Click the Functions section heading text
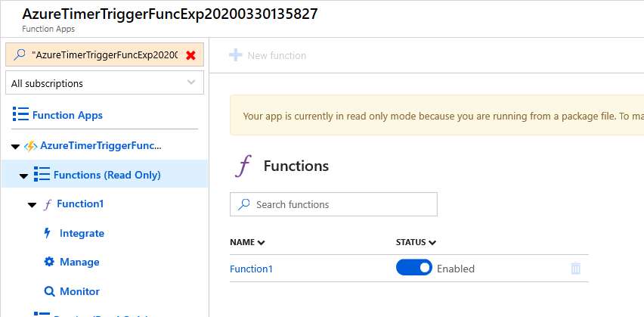Viewport: 644px width, 317px height. click(x=296, y=166)
